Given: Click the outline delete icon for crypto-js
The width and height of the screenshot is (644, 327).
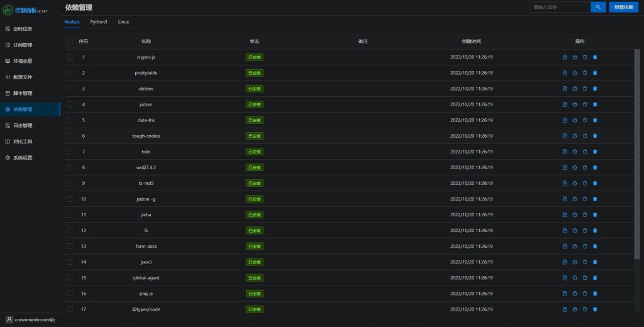Looking at the screenshot, I should pyautogui.click(x=585, y=57).
